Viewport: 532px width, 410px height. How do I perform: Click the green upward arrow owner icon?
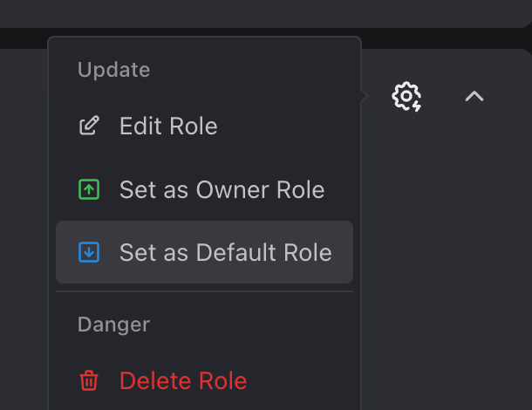[89, 189]
